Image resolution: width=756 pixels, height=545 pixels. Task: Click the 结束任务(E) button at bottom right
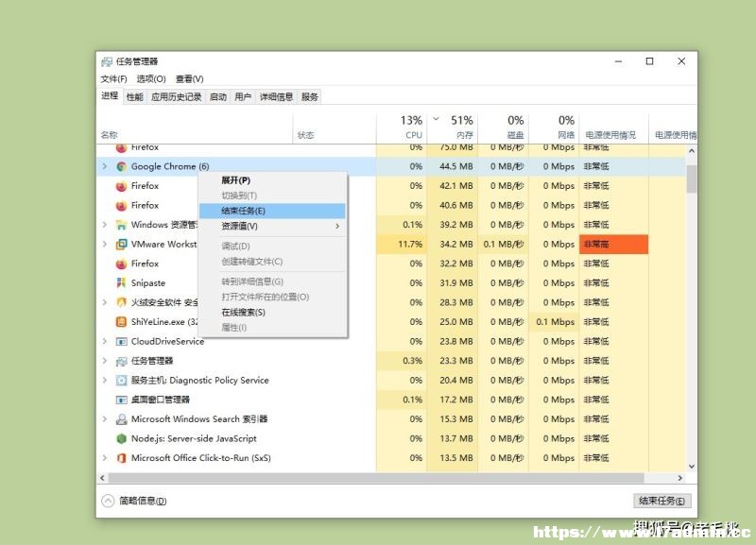(x=661, y=501)
